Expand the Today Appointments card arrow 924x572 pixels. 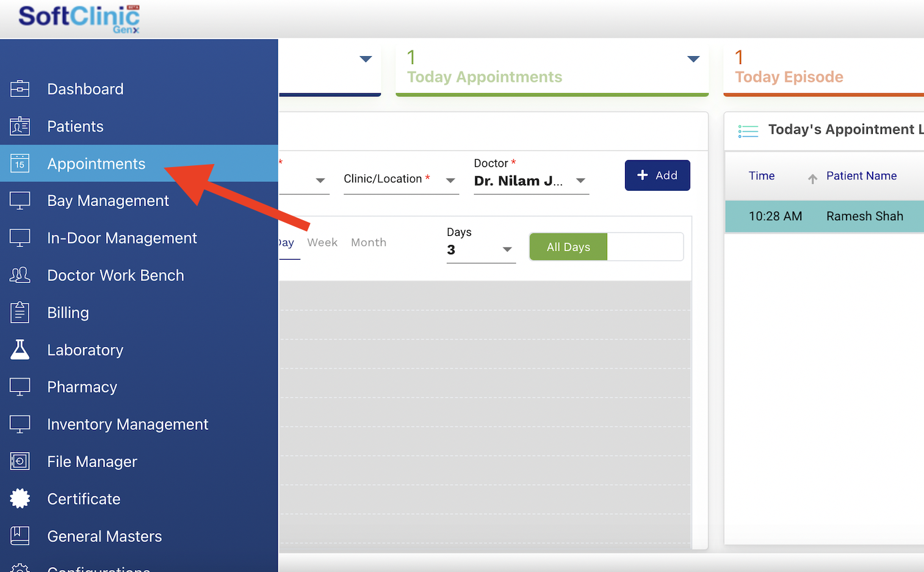coord(693,59)
